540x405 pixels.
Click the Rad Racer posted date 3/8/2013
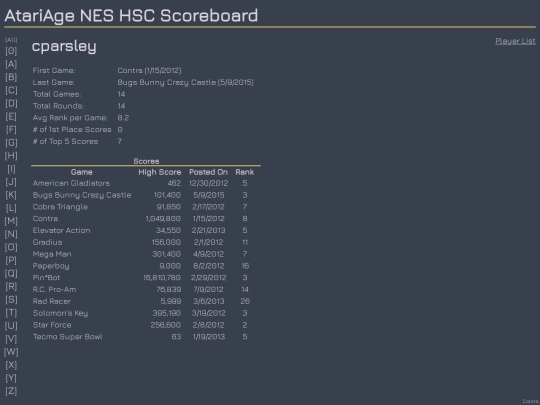(209, 301)
